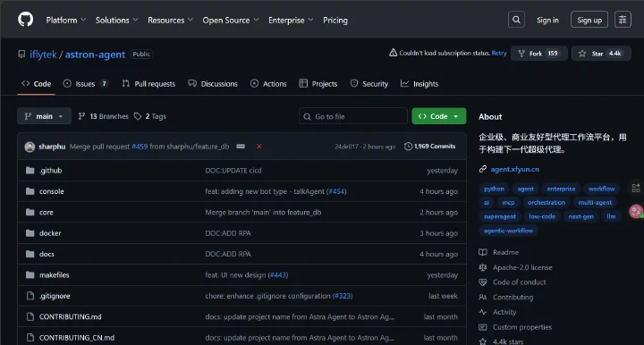Click the Contributing people icon
644x345 pixels.
(483, 298)
